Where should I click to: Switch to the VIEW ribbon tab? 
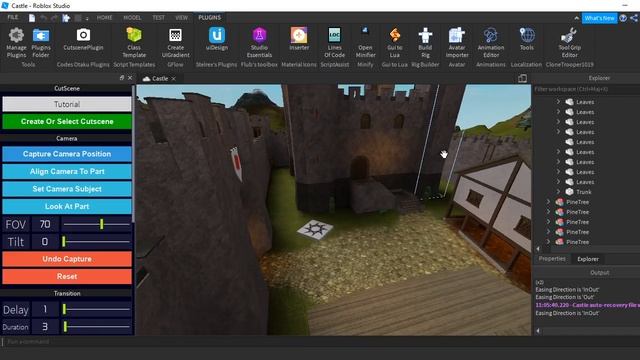(x=182, y=18)
